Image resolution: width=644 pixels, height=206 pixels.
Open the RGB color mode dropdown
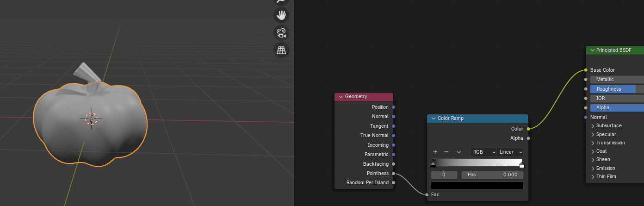483,152
